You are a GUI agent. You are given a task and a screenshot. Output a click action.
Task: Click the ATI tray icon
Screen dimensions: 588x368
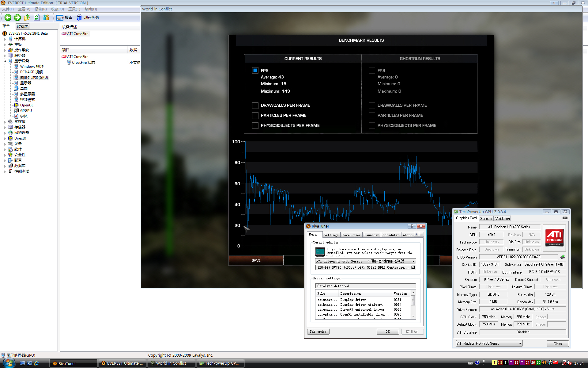point(555,363)
